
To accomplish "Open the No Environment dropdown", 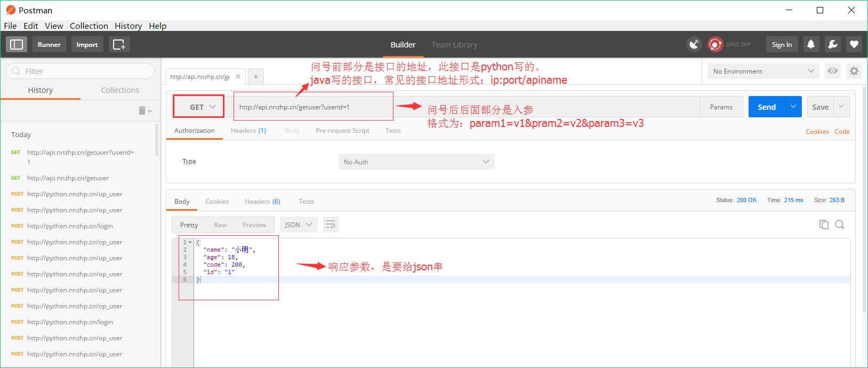I will point(763,71).
